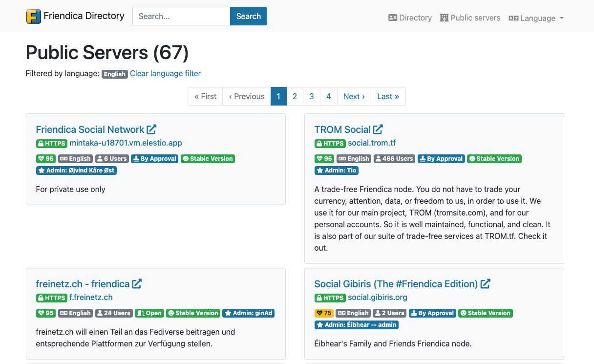Open external link icon beside TROM Social
Viewport: 594px width, 364px height.
click(378, 129)
